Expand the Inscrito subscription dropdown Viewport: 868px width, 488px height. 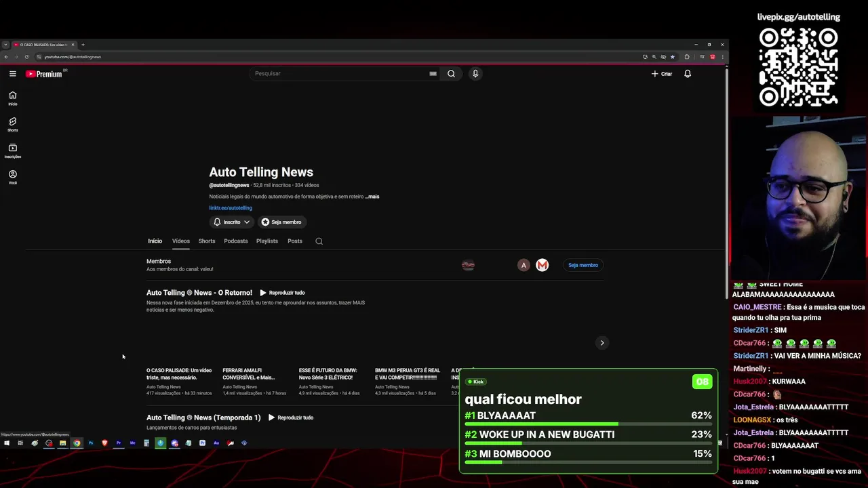point(231,222)
